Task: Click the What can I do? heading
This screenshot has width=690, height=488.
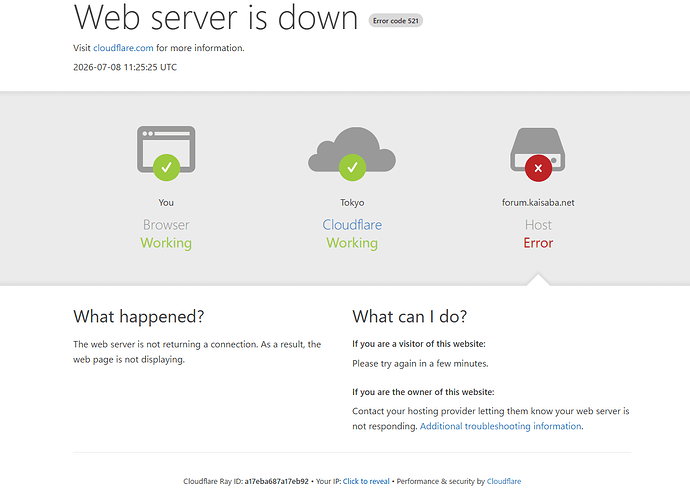Action: pos(409,316)
